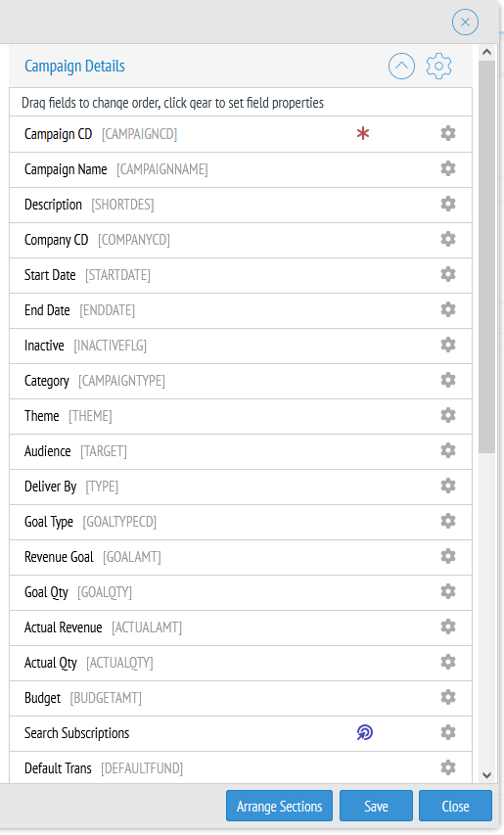
Task: Select the Deliver By field row
Action: [x=241, y=487]
